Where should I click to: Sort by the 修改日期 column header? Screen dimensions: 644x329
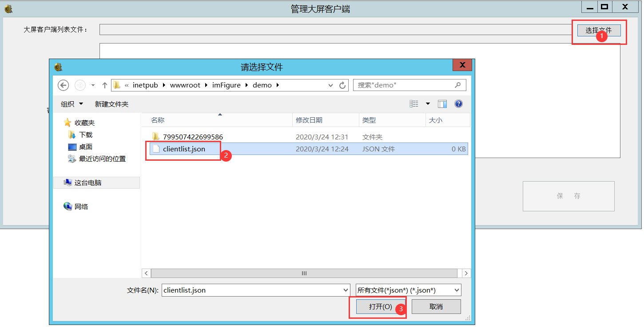point(309,120)
